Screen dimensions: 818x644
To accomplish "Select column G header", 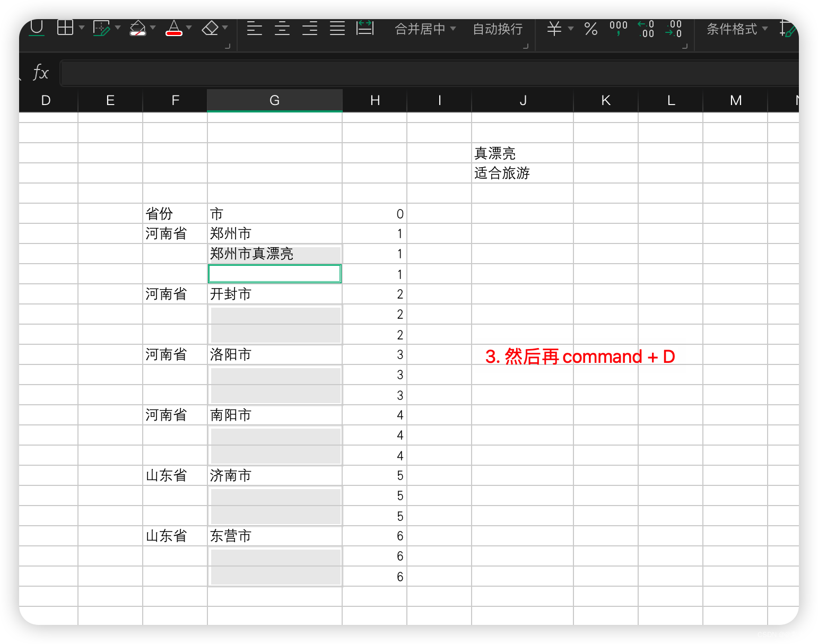I will coord(275,100).
